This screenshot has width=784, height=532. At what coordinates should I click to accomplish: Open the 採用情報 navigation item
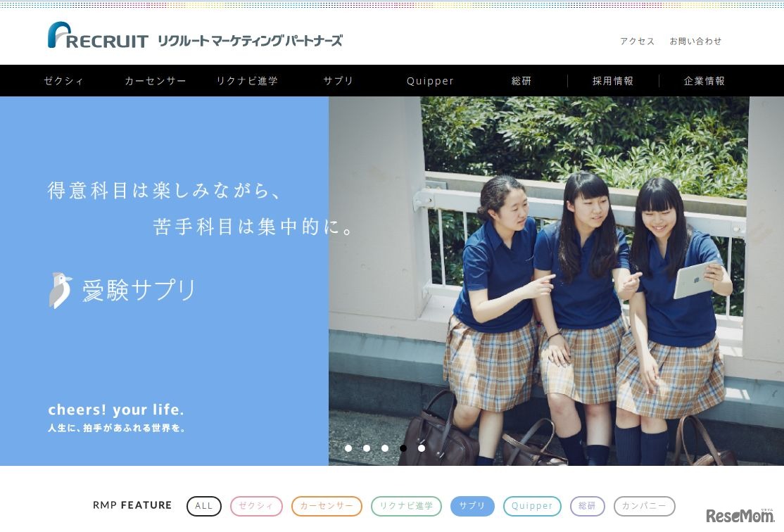(x=613, y=81)
